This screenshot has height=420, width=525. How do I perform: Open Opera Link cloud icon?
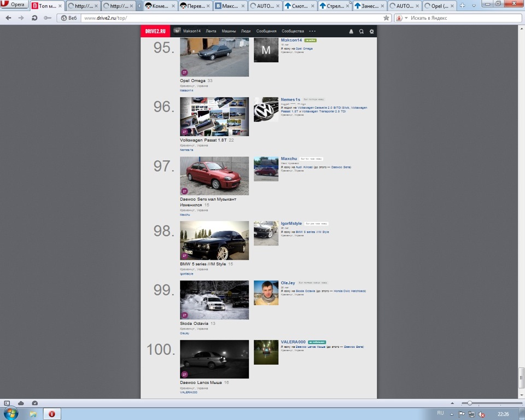coord(21,403)
